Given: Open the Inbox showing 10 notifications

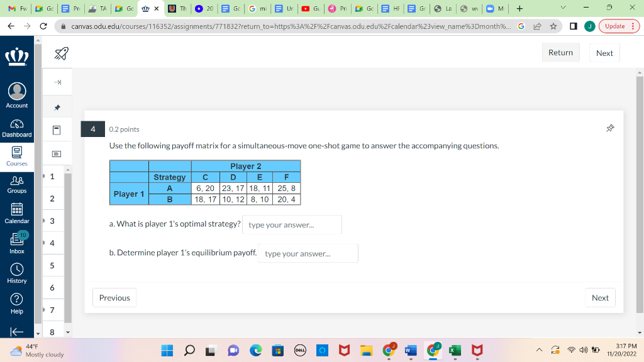Looking at the screenshot, I should click(x=16, y=243).
